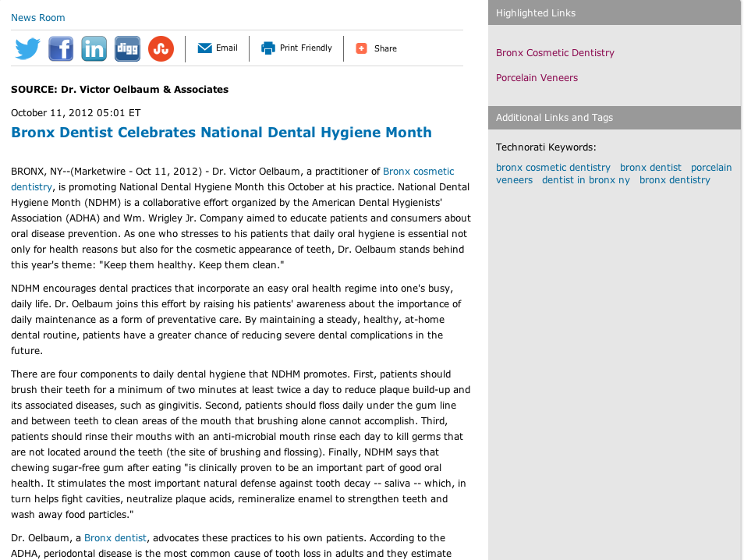Click the SOURCE: Dr. Victor Oelbaum line
This screenshot has width=744, height=560.
coord(119,89)
